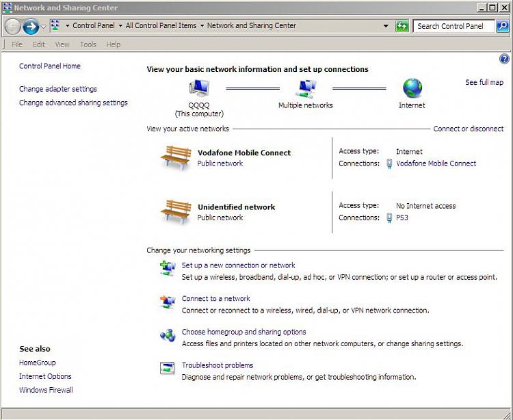Click the Troubleshoot problems icon
This screenshot has height=420, width=513.
(x=167, y=368)
